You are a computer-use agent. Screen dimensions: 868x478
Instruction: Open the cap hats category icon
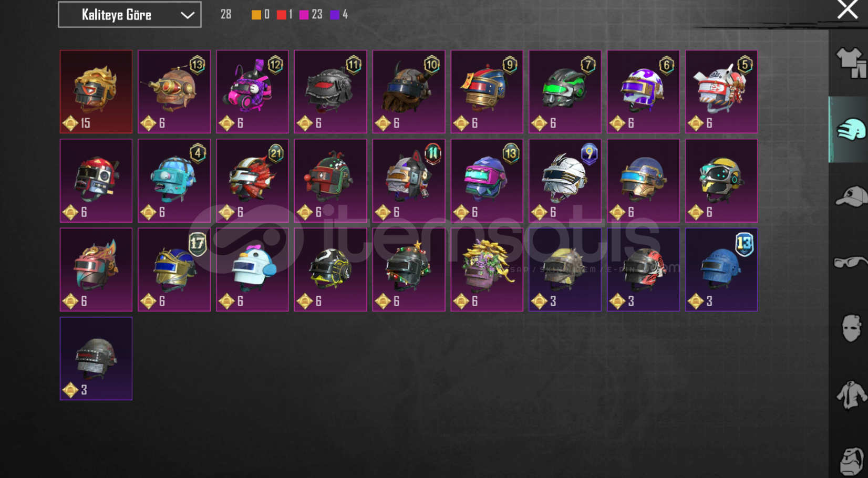[x=850, y=196]
